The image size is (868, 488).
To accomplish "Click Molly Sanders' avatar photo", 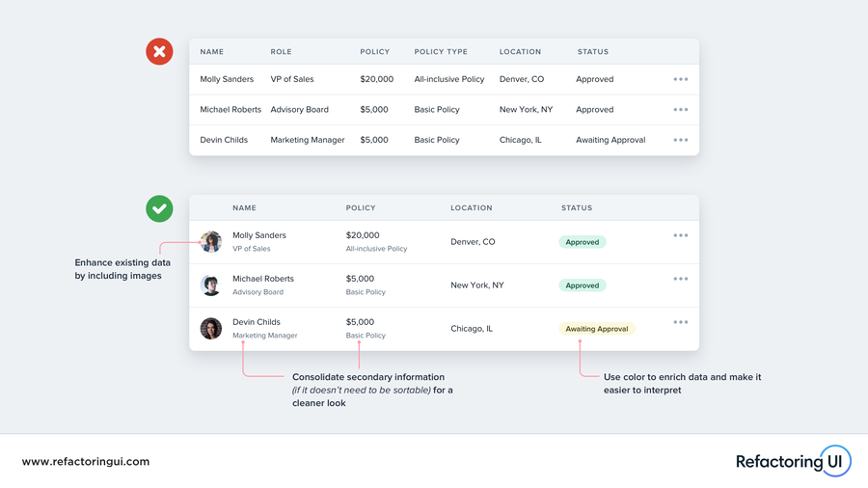I will (x=211, y=241).
